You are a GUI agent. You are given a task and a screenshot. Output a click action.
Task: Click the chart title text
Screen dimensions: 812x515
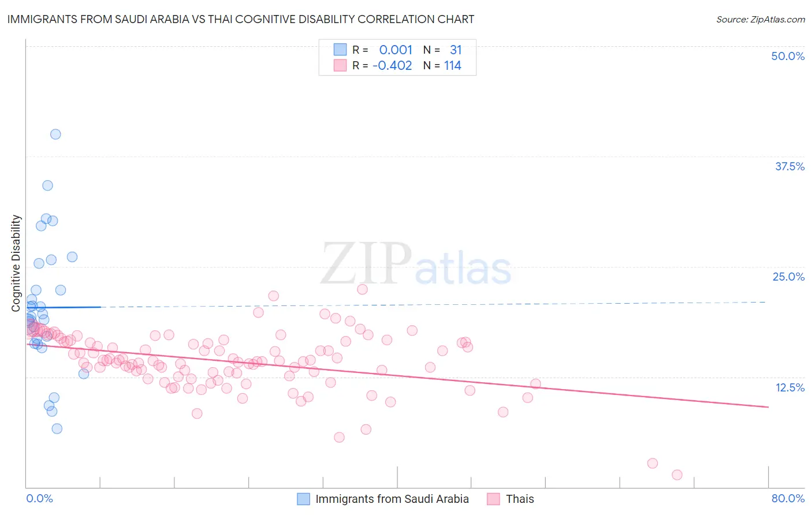(241, 19)
